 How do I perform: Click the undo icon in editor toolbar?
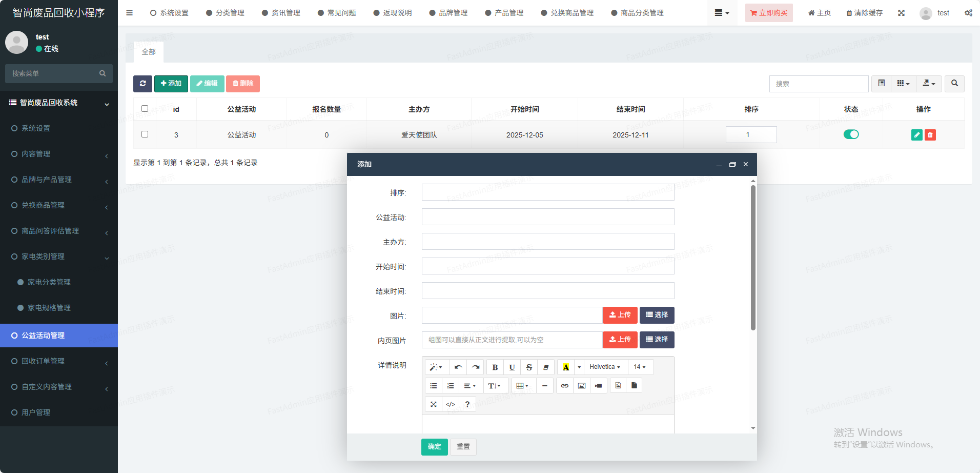(458, 367)
